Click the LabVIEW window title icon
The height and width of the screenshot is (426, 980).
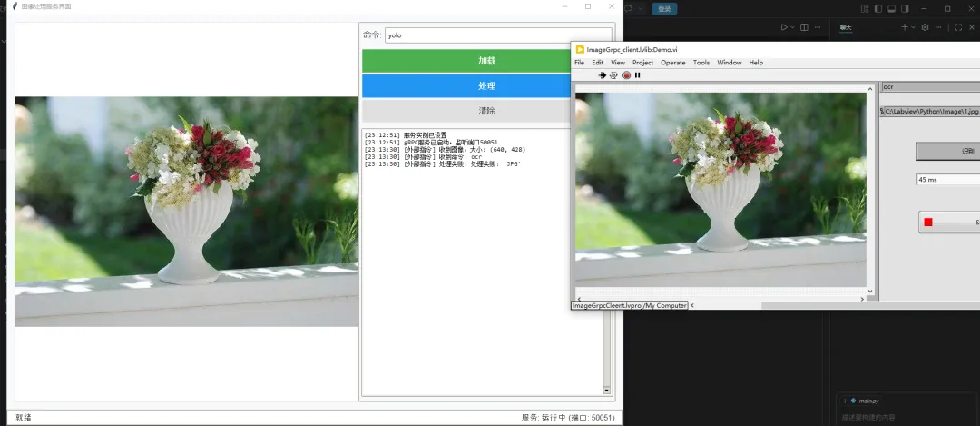click(x=580, y=49)
